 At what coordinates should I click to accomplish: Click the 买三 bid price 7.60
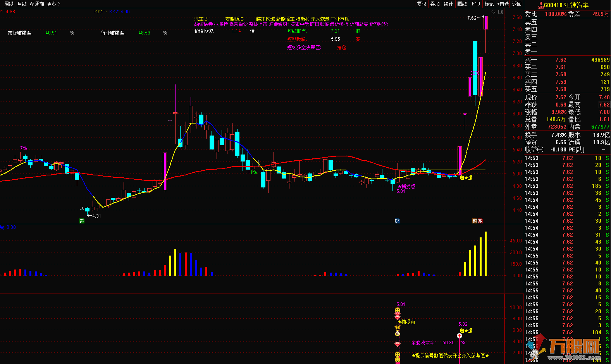click(x=561, y=75)
